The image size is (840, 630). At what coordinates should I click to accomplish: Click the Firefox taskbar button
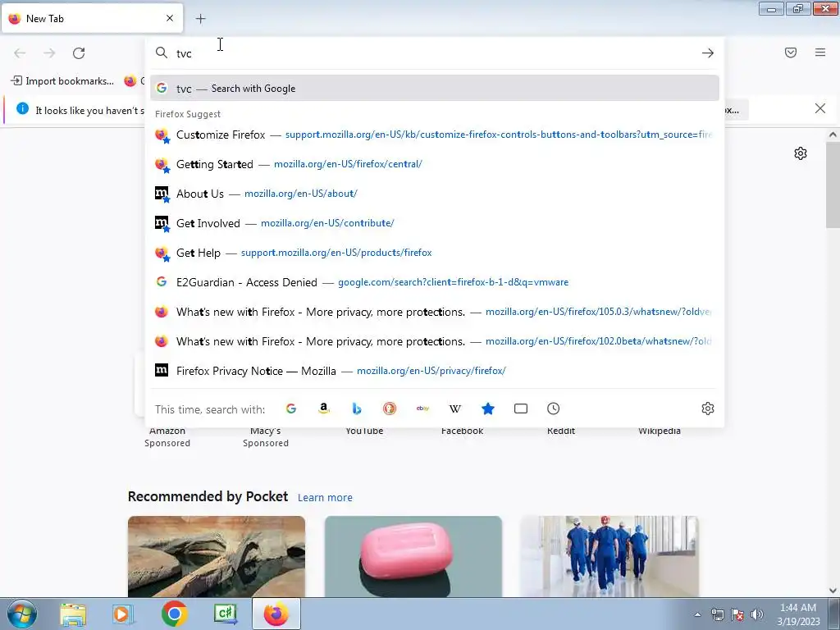276,614
